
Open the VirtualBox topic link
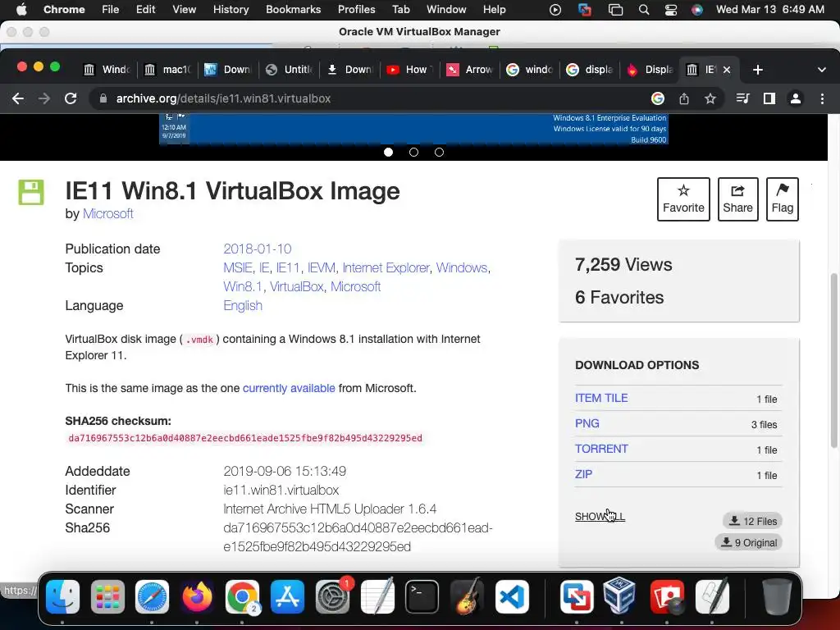297,286
